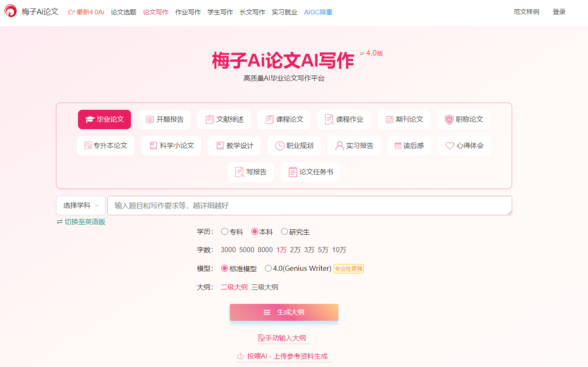588x367 pixels.
Task: Select the 研究生 education radio button
Action: (x=284, y=231)
